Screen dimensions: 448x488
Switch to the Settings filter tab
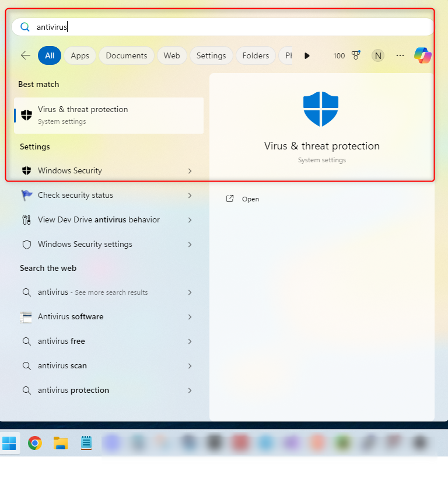(211, 55)
